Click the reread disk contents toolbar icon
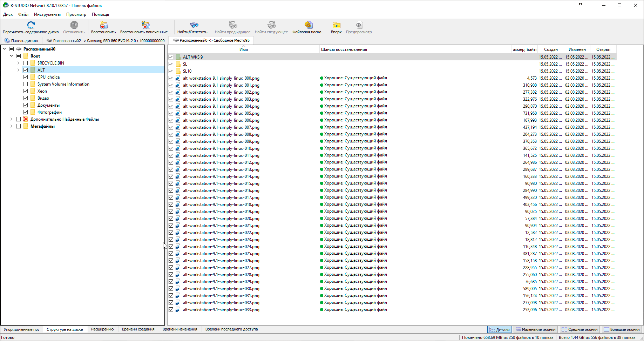This screenshot has height=341, width=644. tap(31, 25)
